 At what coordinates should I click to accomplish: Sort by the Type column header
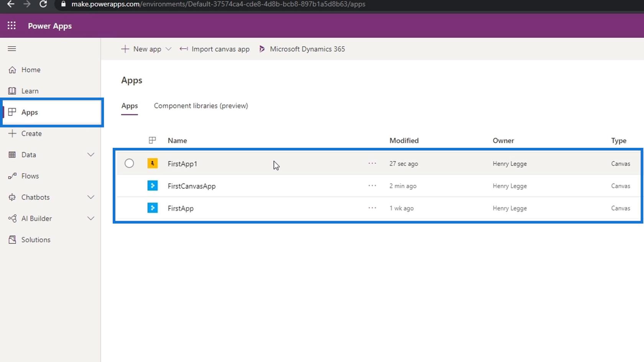(619, 141)
